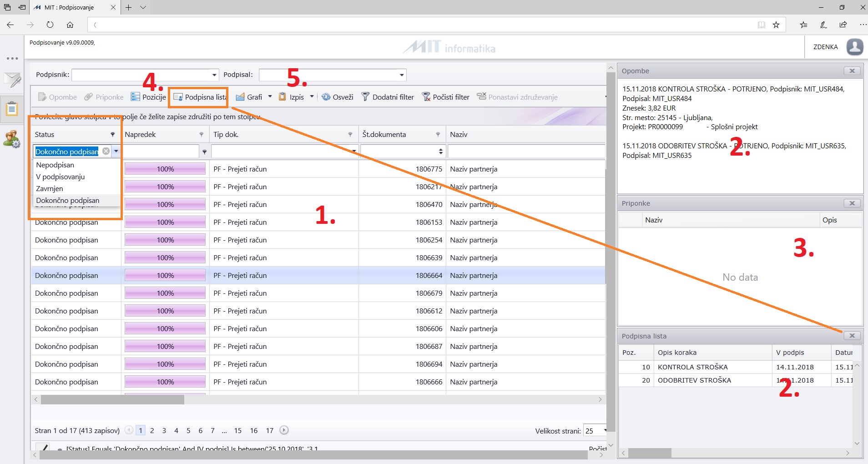
Task: Click the 100% progress bar for 1806775
Action: pos(165,169)
